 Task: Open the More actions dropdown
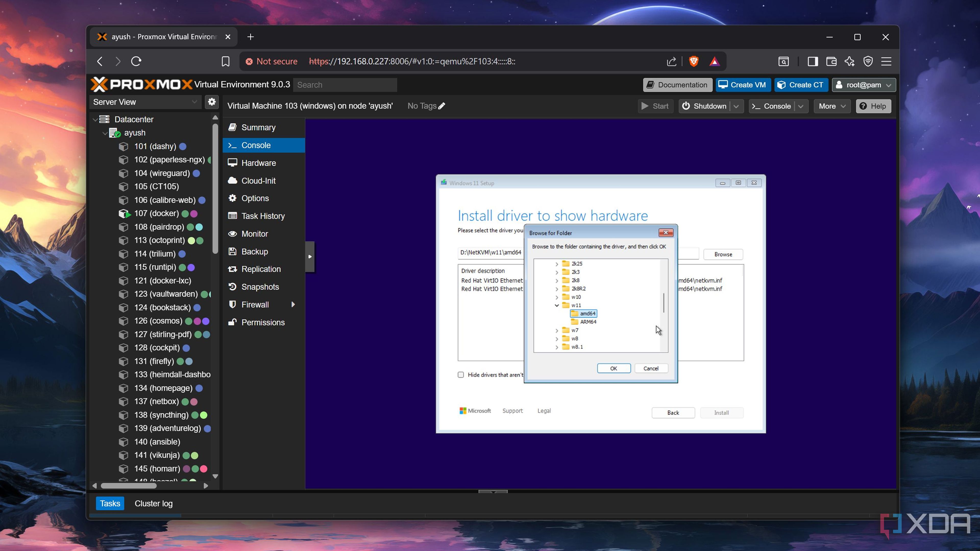(x=832, y=106)
